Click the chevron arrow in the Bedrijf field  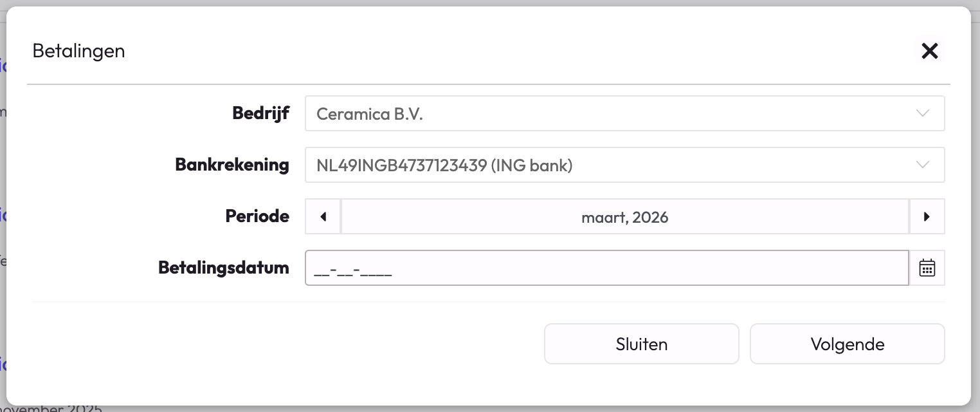tap(923, 113)
